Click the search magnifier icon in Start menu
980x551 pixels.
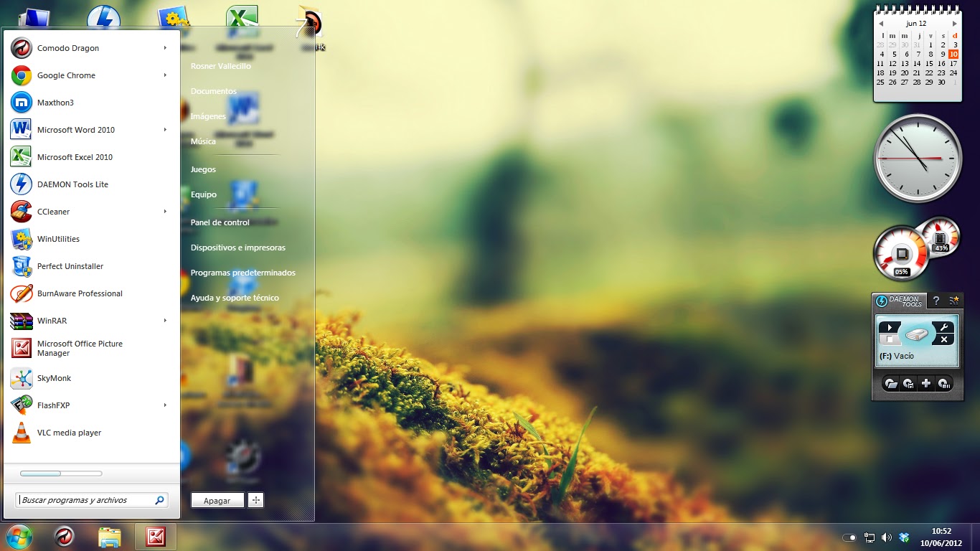[159, 500]
